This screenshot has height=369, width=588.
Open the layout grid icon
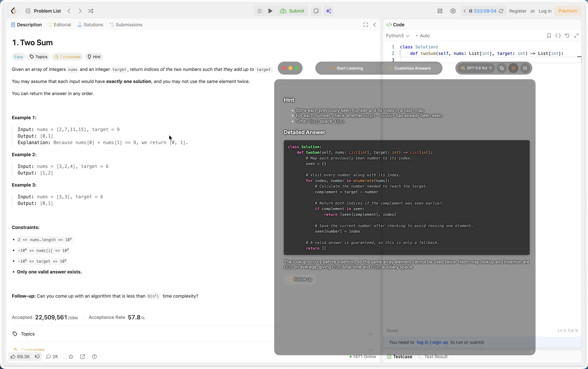pyautogui.click(x=440, y=11)
